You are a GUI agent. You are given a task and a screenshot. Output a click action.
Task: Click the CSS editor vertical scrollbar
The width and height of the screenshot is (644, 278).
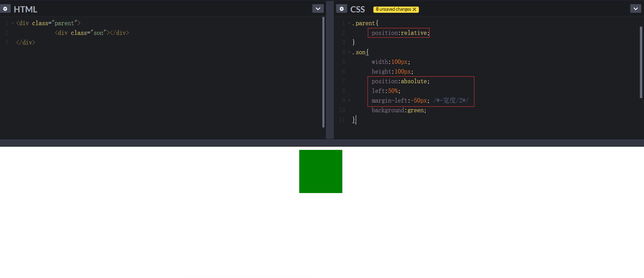click(x=641, y=62)
